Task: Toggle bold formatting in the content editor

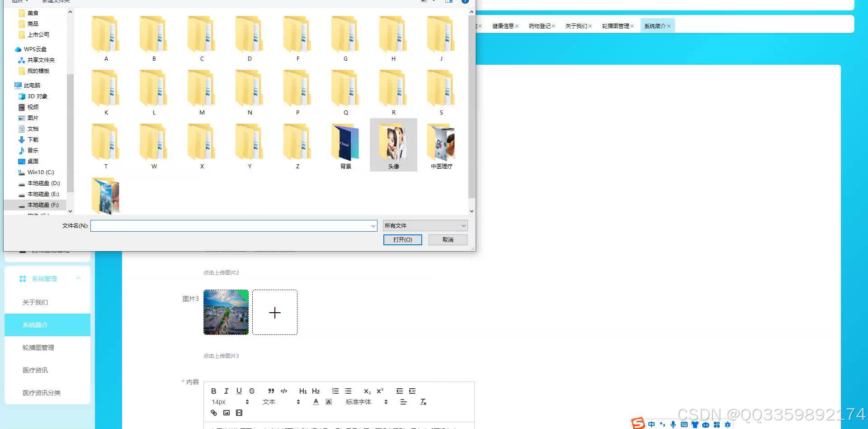Action: click(213, 391)
